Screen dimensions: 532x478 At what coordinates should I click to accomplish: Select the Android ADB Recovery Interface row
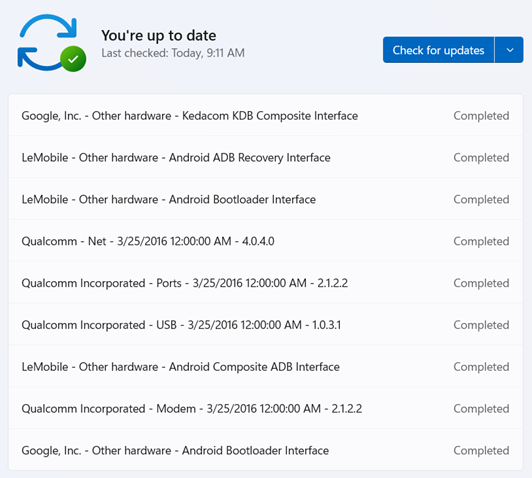tap(266, 157)
